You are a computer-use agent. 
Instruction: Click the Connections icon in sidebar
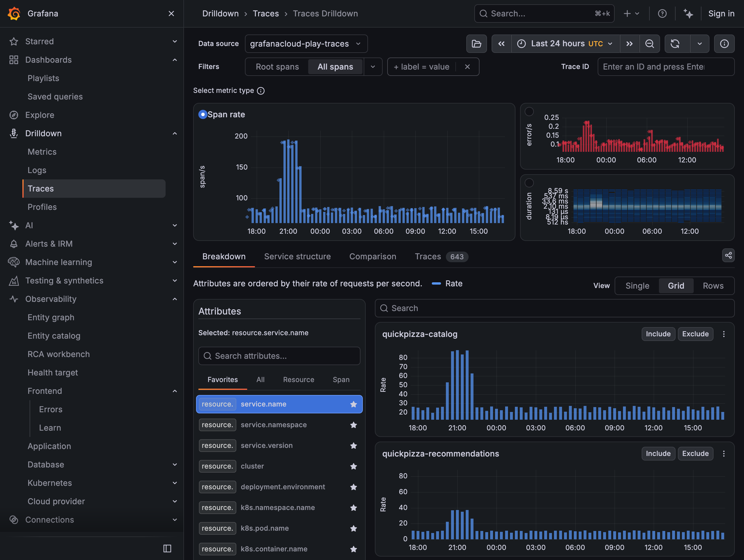pyautogui.click(x=14, y=520)
